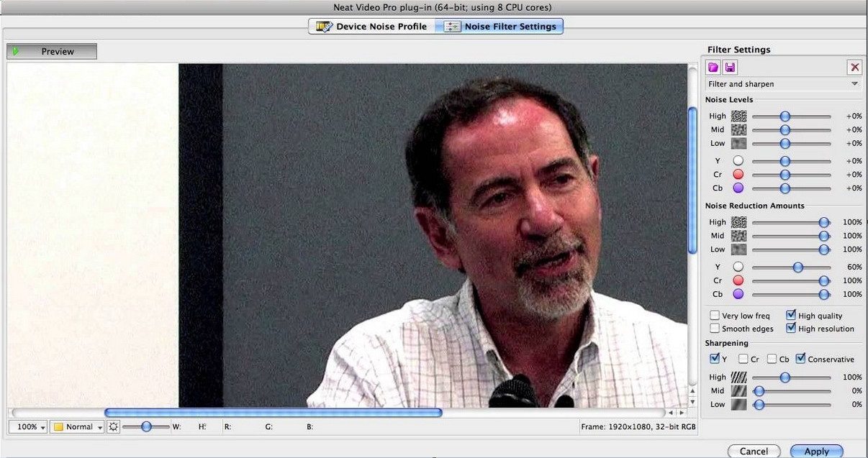868x458 pixels.
Task: Enable the Smooth edges checkbox
Action: click(715, 328)
